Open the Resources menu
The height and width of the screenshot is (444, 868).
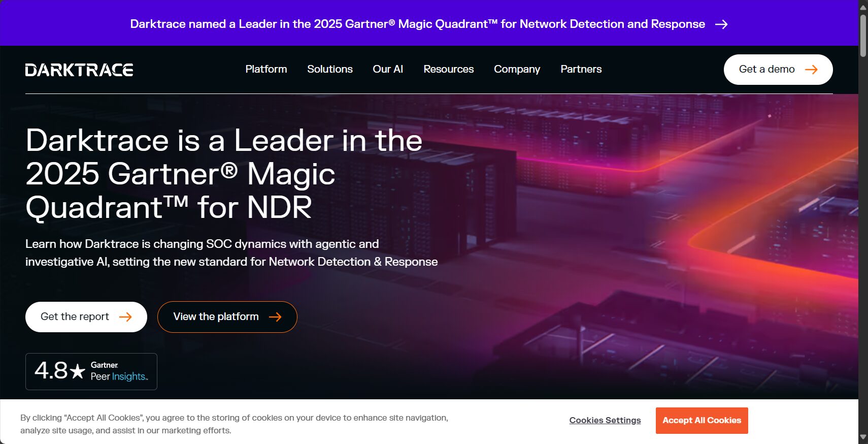pyautogui.click(x=449, y=69)
